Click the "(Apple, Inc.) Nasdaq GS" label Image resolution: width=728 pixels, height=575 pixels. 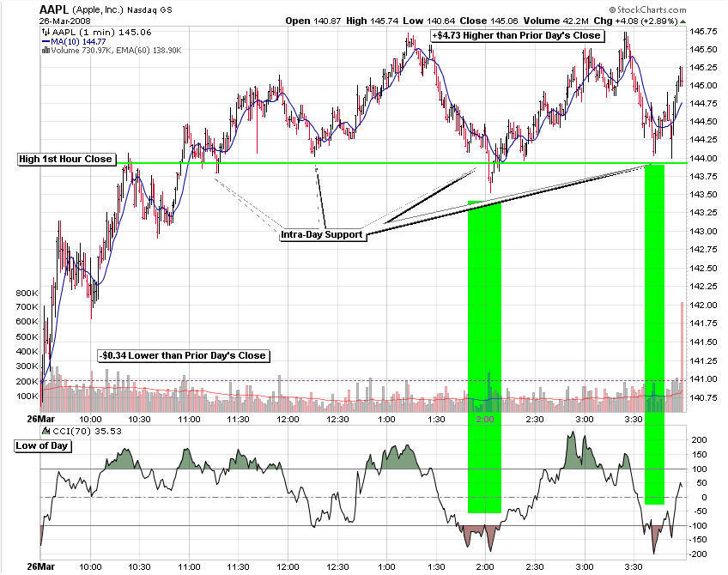(x=122, y=9)
